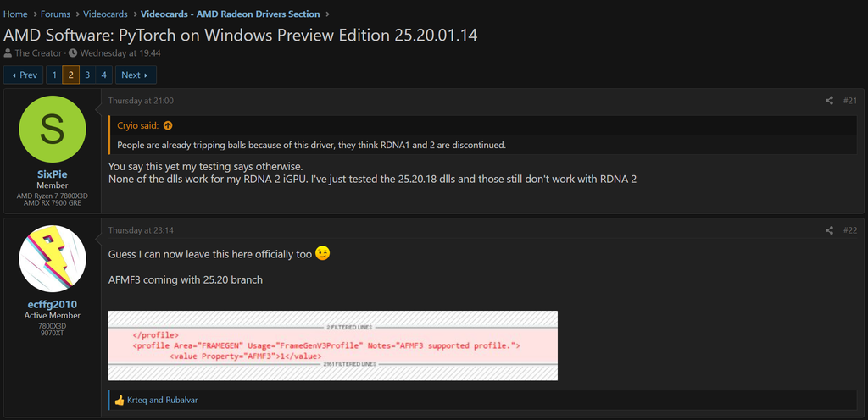
Task: Click ecffg2010's 'Active Member' title
Action: [53, 316]
